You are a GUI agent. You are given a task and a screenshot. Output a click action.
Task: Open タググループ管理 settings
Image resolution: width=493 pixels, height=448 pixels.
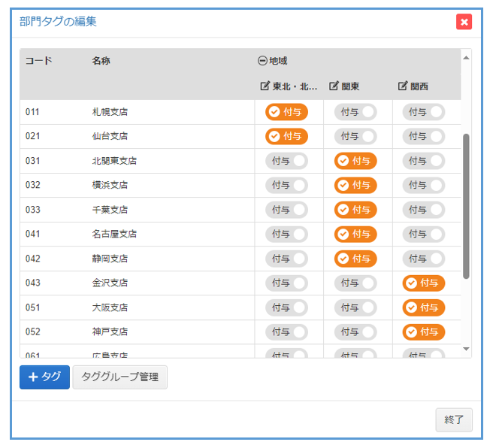[120, 377]
